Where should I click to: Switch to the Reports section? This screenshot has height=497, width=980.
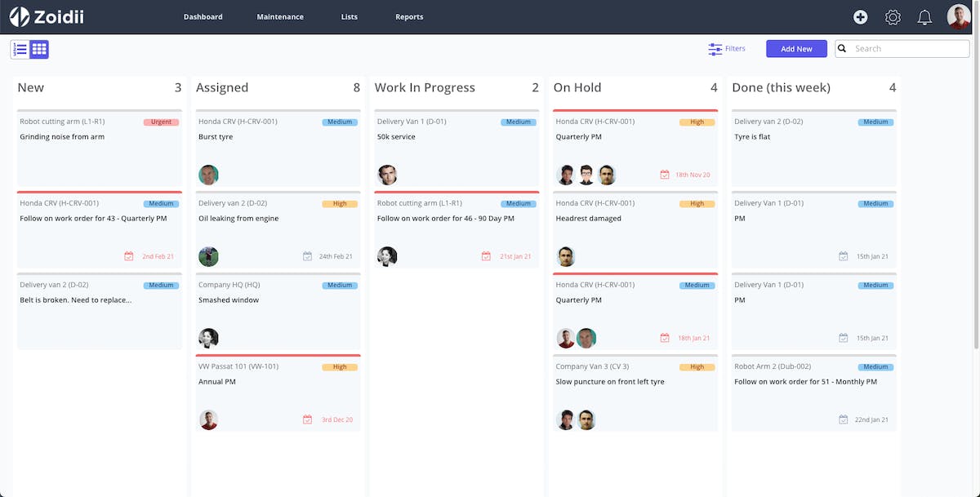(408, 16)
